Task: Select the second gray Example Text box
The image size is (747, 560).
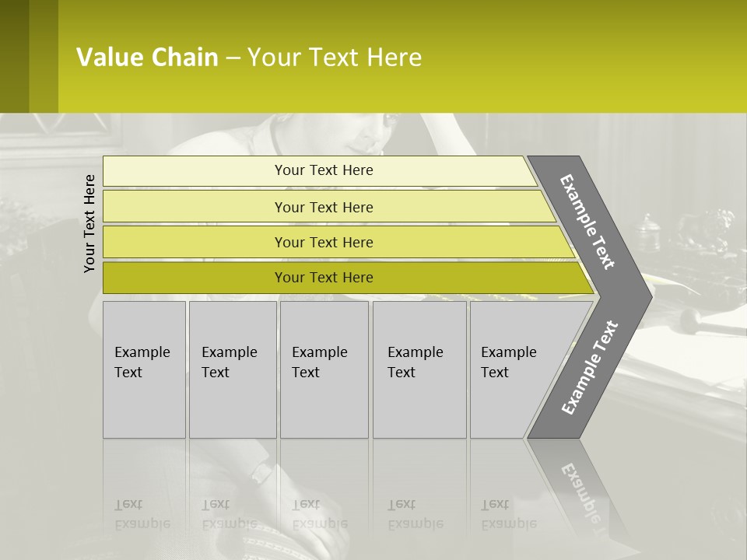Action: coord(232,368)
